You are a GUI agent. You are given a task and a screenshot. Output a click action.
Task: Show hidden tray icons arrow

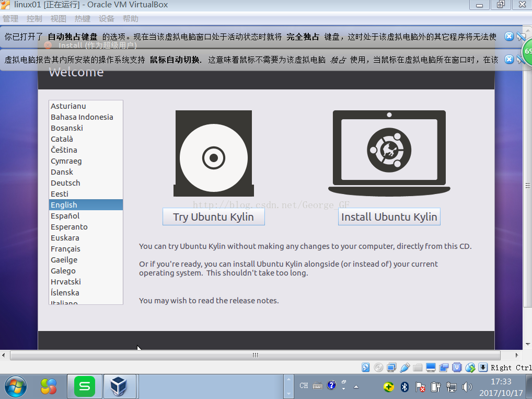tap(356, 387)
